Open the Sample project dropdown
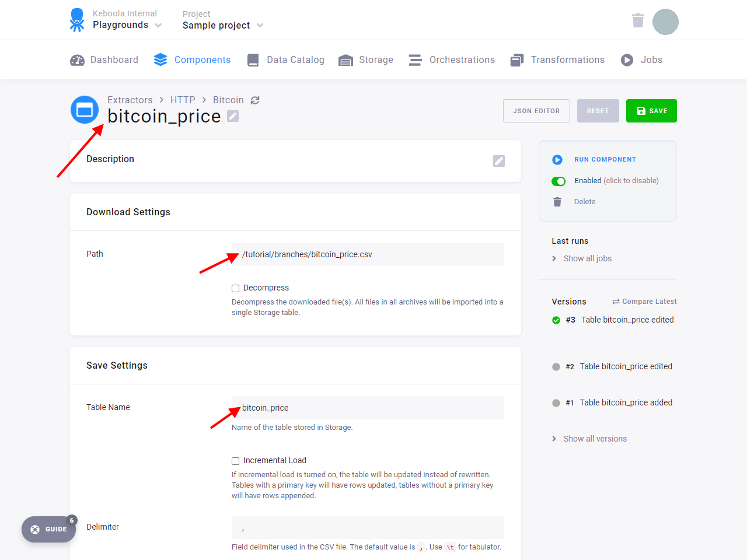The height and width of the screenshot is (560, 747). point(223,26)
